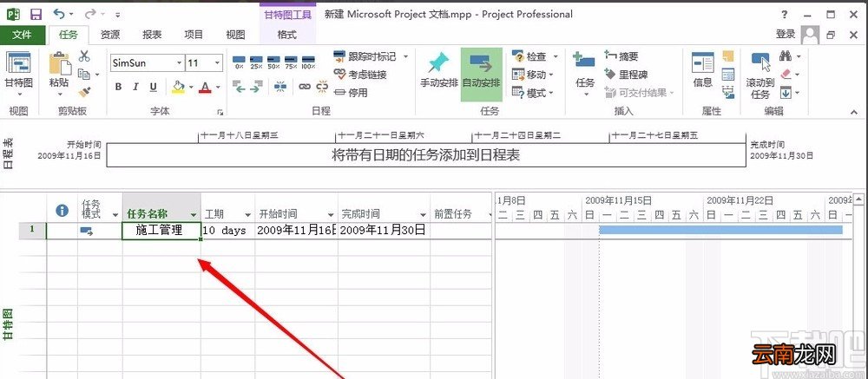The height and width of the screenshot is (379, 868).
Task: Open 完成时间 column filter arrow
Action: tap(423, 215)
